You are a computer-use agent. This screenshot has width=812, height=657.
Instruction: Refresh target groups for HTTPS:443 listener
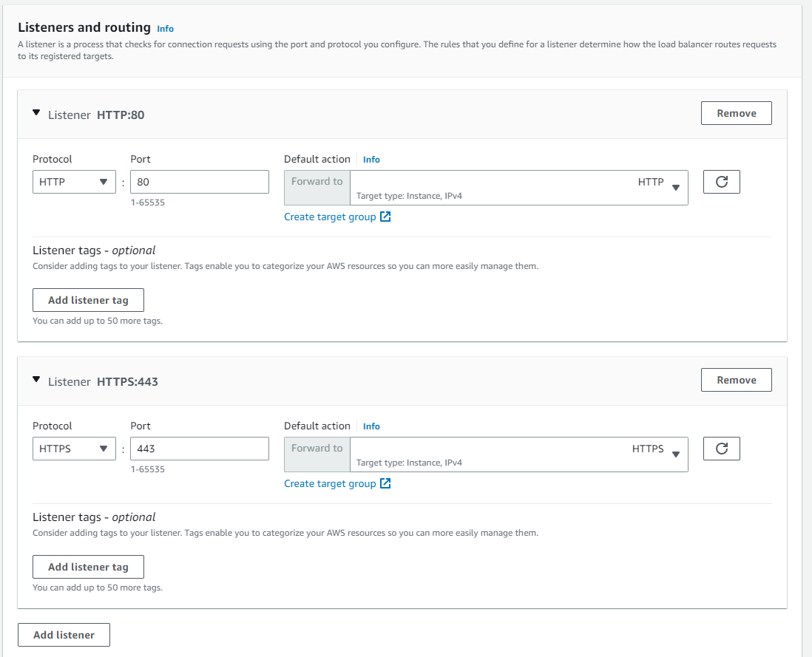click(x=721, y=449)
